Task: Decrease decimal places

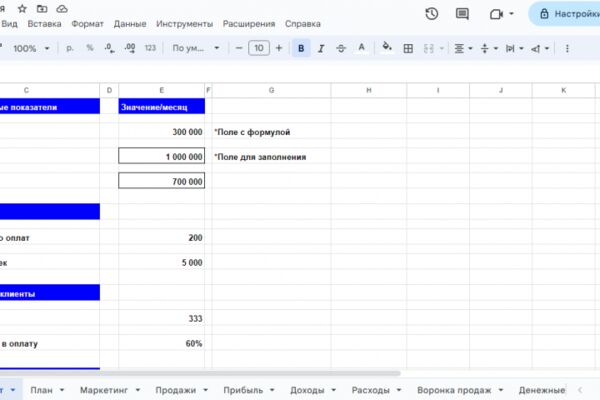Action: (109, 48)
